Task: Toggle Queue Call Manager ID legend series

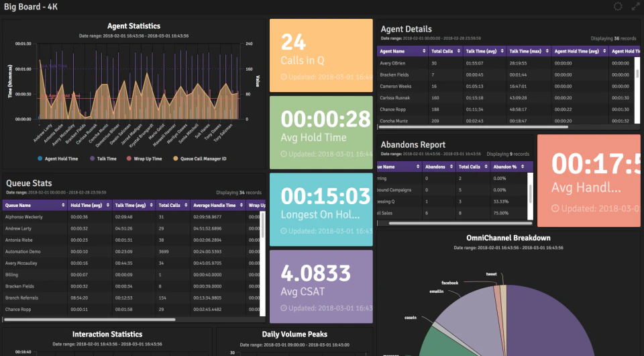Action: coord(200,159)
